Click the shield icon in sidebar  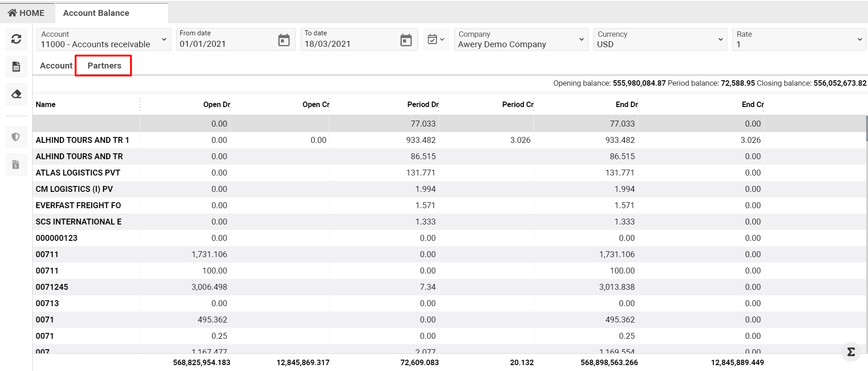[16, 137]
